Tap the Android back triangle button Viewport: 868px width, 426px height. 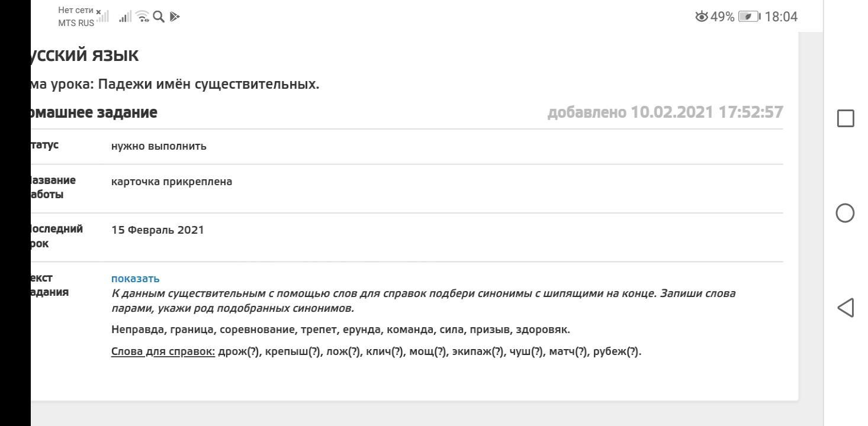pos(846,308)
